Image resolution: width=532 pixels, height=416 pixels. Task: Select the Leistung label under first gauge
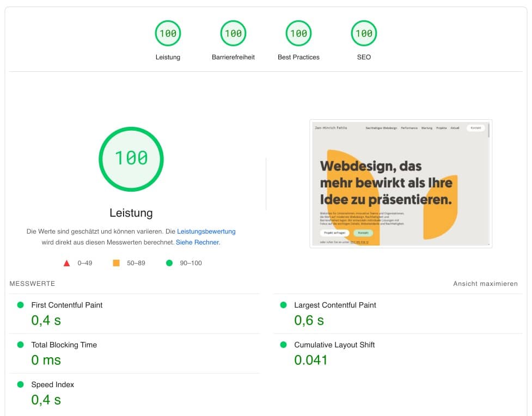(x=168, y=57)
